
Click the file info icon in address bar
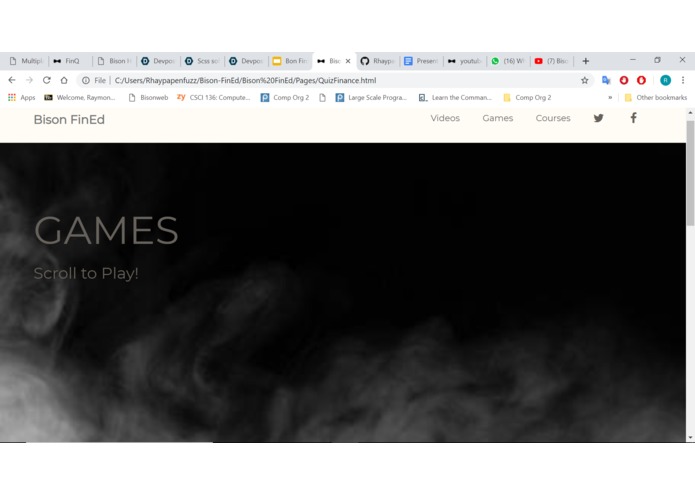86,80
